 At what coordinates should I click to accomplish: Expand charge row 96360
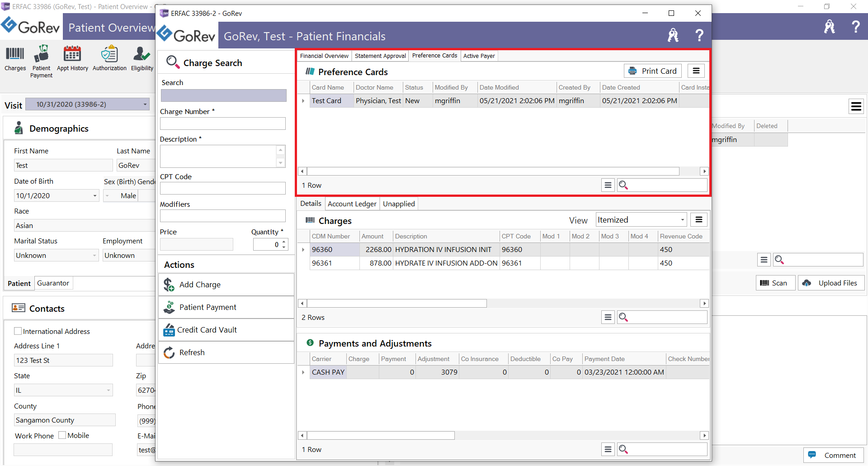pyautogui.click(x=303, y=250)
